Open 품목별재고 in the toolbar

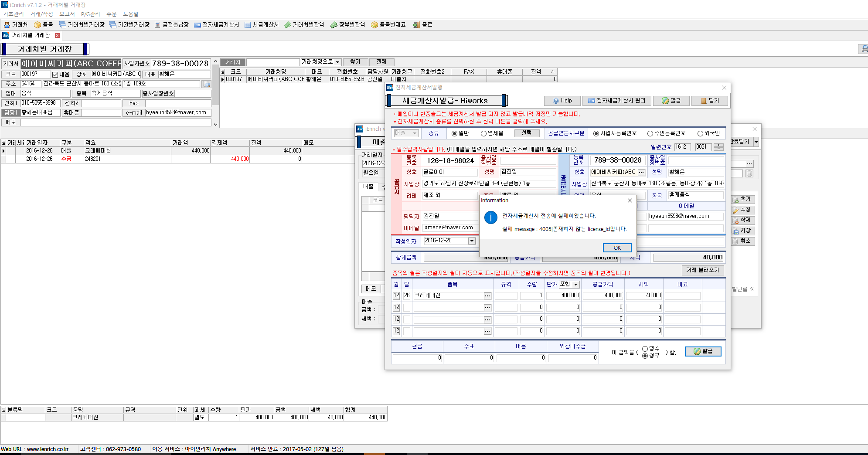tap(388, 25)
